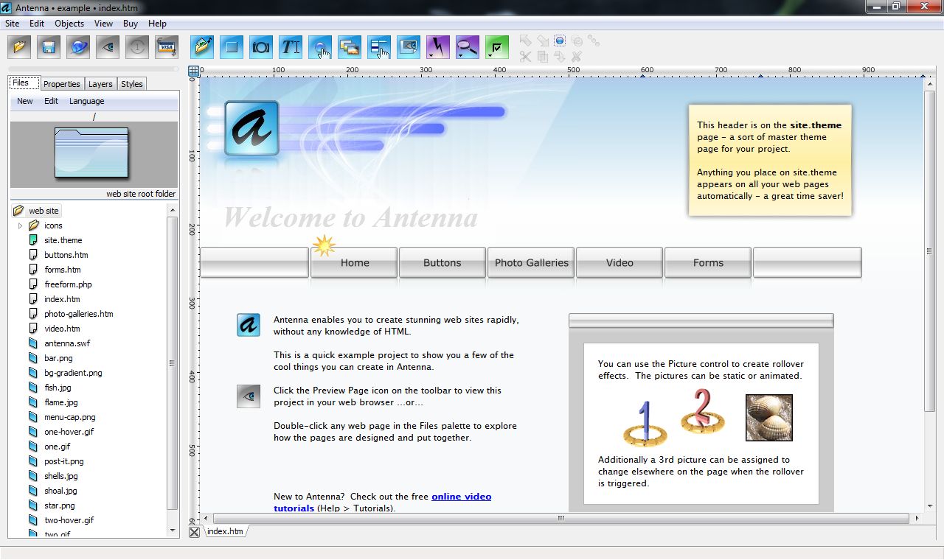The height and width of the screenshot is (560, 944).
Task: Click the Buttons navigation button
Action: [x=442, y=262]
